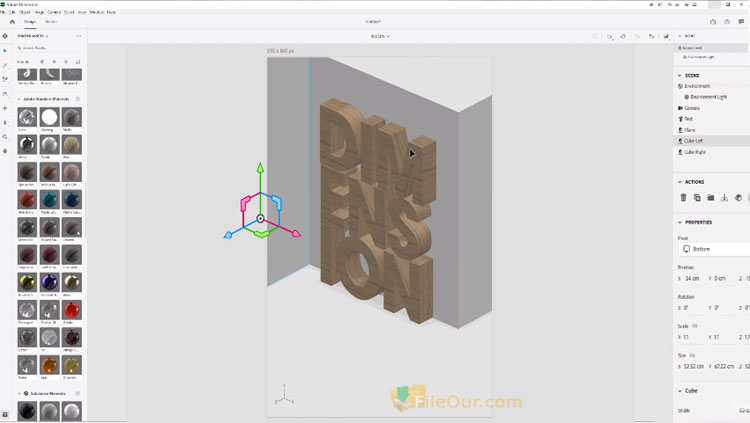Click the Search Assets field
750x423 pixels.
click(48, 48)
